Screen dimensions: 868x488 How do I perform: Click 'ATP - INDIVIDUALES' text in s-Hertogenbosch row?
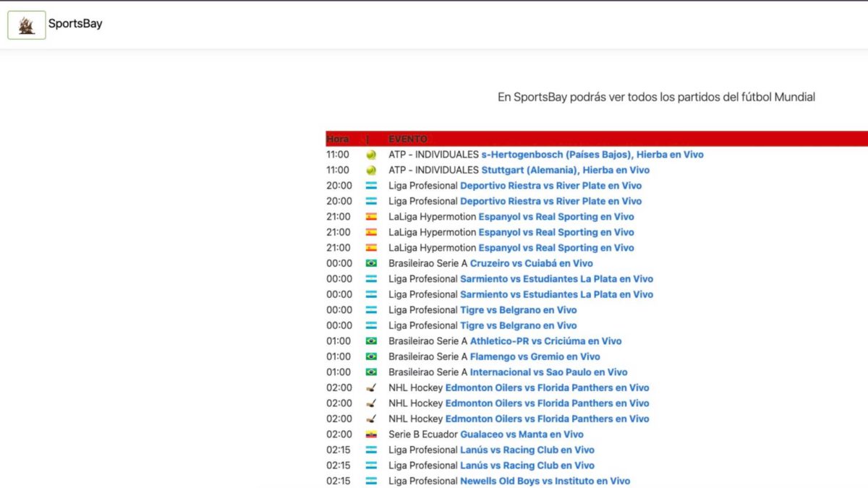[433, 155]
